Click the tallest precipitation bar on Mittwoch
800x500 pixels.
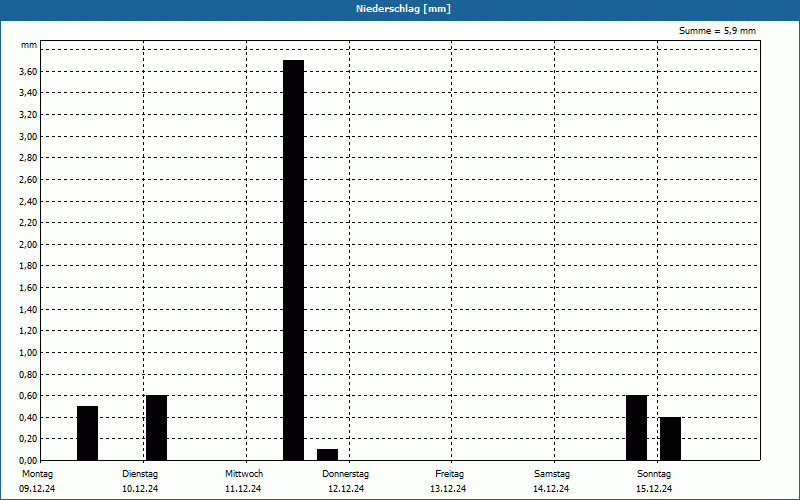pos(293,260)
